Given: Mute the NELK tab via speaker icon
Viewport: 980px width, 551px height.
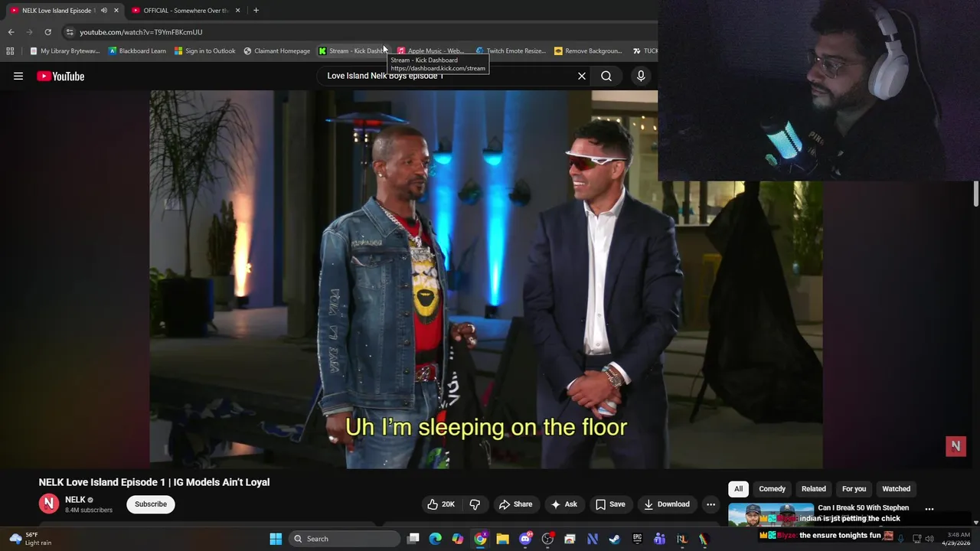Looking at the screenshot, I should click(103, 11).
